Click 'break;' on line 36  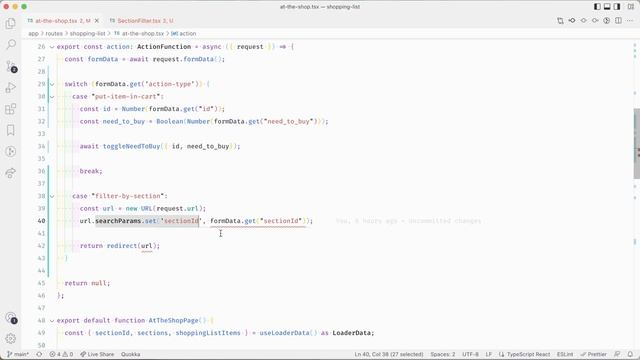(x=91, y=171)
